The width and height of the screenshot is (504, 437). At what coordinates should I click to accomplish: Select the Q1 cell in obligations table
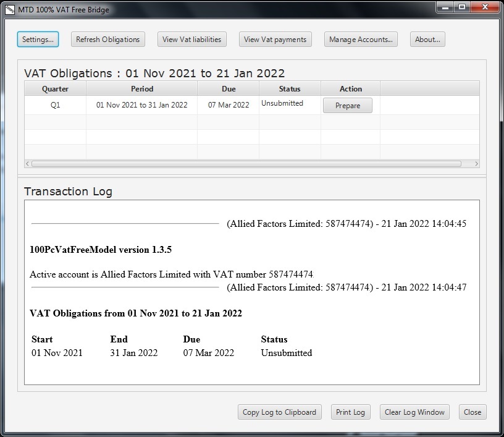[56, 105]
